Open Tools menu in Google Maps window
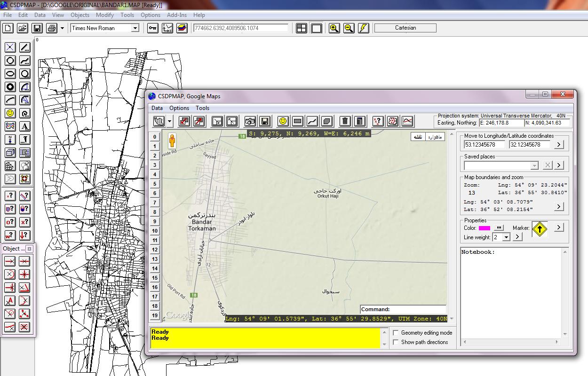The height and width of the screenshot is (376, 588). [x=202, y=108]
